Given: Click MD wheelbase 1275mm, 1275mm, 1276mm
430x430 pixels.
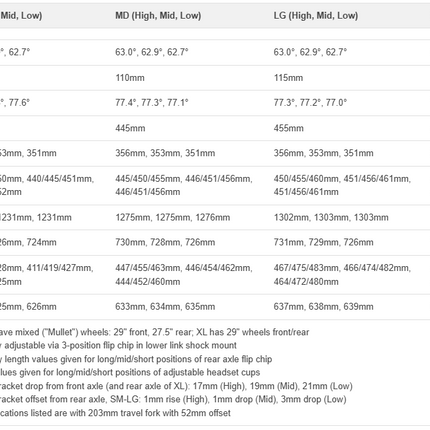Looking at the screenshot, I should pos(173,217).
